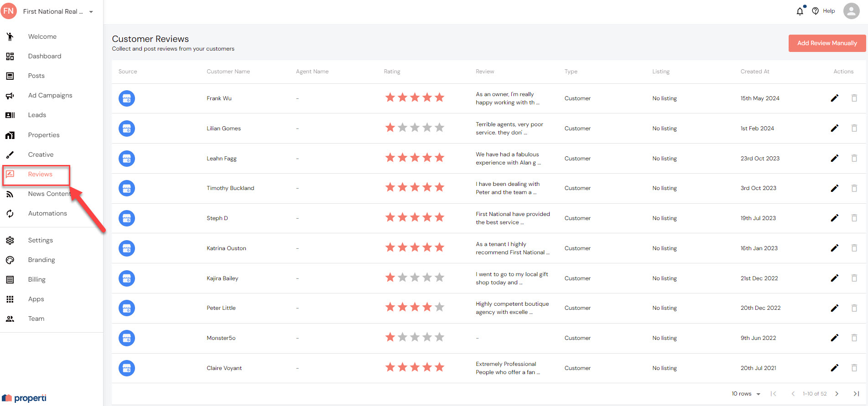Open the Help link
This screenshot has height=406, width=868.
click(824, 11)
